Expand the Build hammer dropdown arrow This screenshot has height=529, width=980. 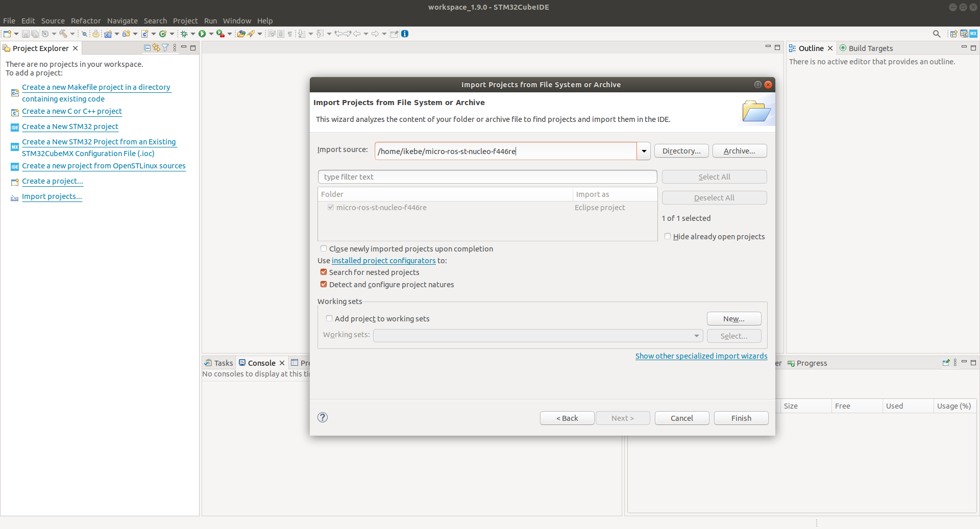[x=72, y=34]
